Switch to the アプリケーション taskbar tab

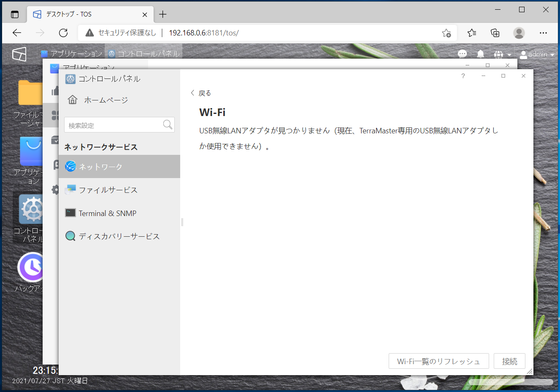[72, 54]
